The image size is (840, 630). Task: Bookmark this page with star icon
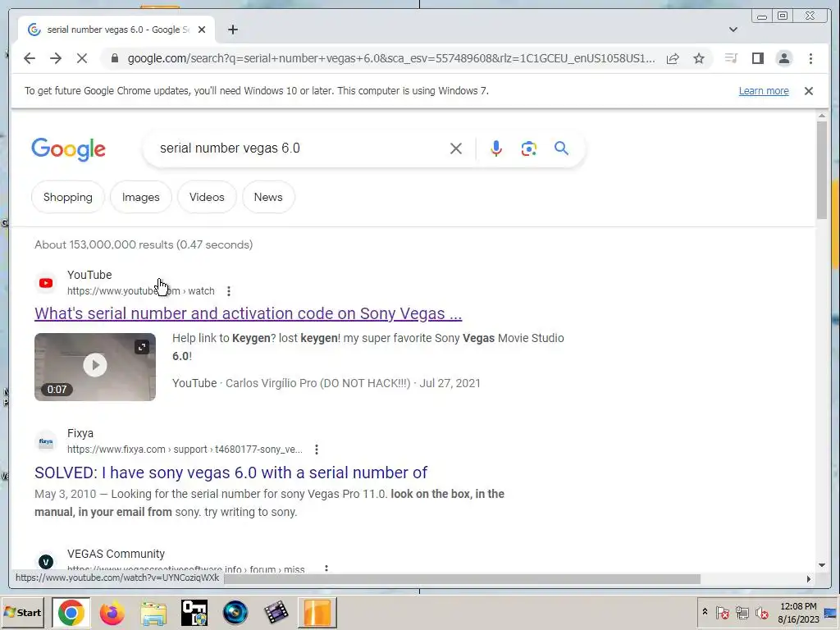699,58
